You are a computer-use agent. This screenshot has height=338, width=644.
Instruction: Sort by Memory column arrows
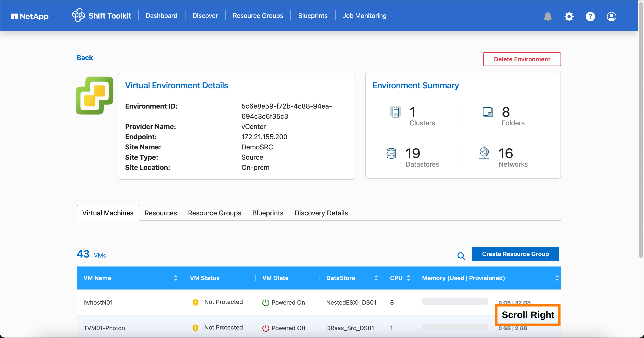click(x=557, y=278)
